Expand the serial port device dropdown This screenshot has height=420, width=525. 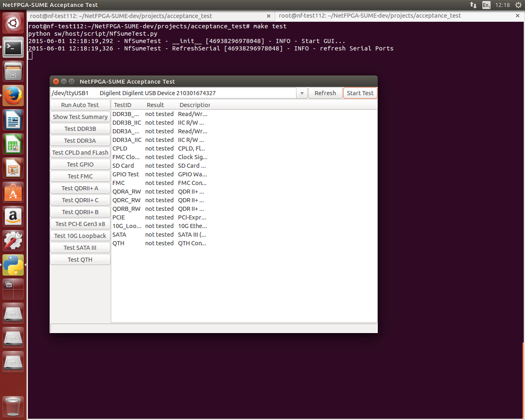point(302,94)
